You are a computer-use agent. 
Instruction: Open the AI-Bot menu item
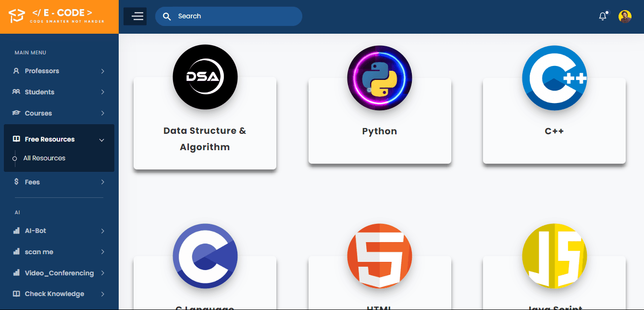pos(59,231)
